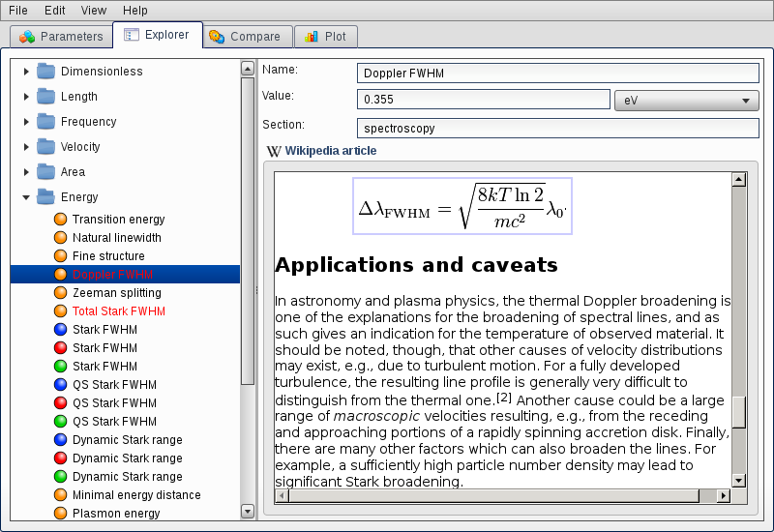Viewport: 774px width, 532px height.
Task: Select the Minimal energy distance item
Action: point(136,495)
